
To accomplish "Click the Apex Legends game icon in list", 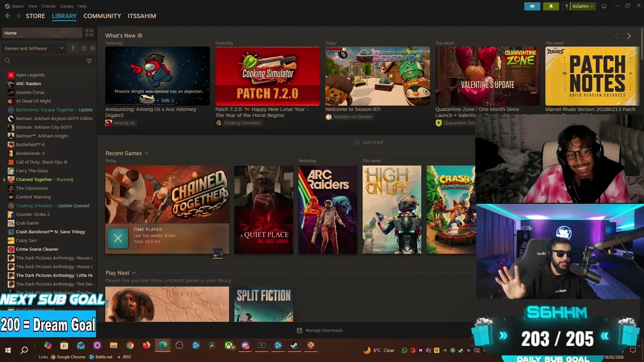I will point(11,75).
